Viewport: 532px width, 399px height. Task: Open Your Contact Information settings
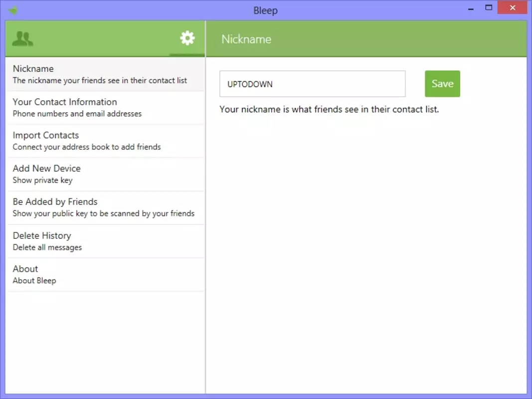click(105, 108)
